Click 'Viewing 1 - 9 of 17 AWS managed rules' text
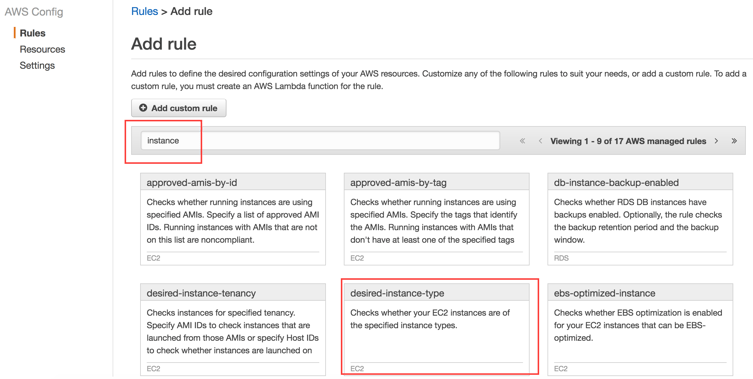 [x=628, y=141]
